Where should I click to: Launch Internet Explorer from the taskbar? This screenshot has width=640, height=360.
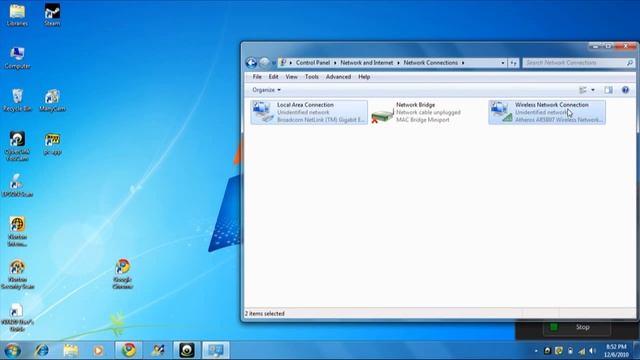coord(42,350)
